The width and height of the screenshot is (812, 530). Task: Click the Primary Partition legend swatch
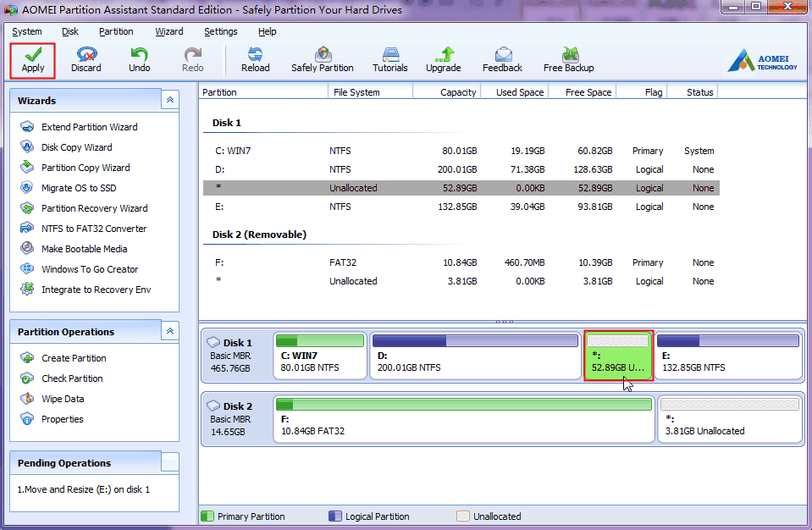point(207,516)
